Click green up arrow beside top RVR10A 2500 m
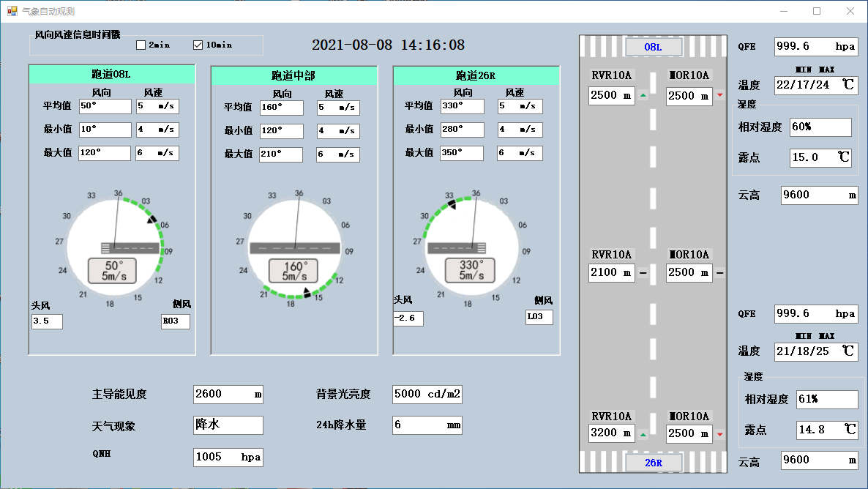 [643, 95]
